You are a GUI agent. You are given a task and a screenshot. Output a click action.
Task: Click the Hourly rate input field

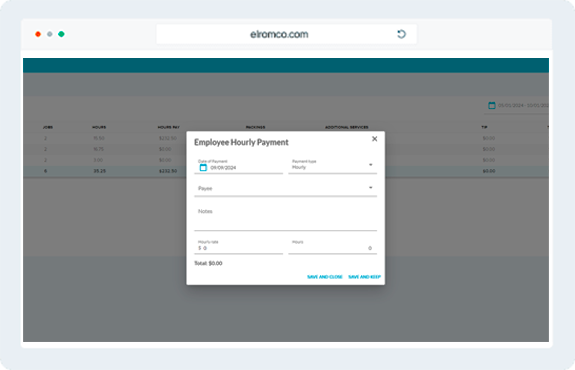[x=238, y=246]
